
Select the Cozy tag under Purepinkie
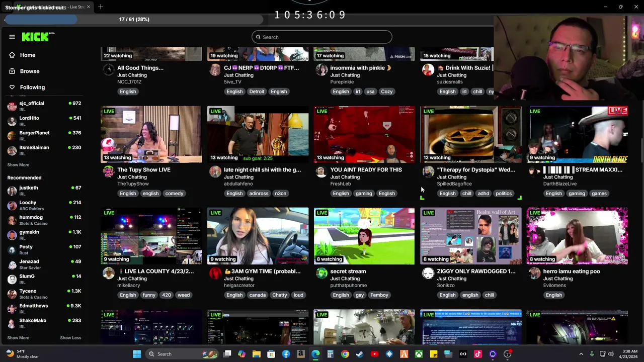(386, 92)
